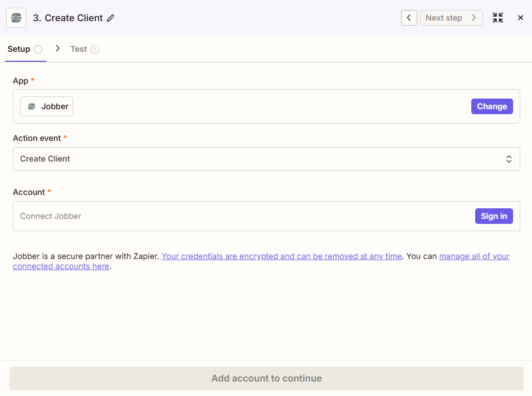Sign in to connect Jobber account
The width and height of the screenshot is (532, 396).
[494, 216]
